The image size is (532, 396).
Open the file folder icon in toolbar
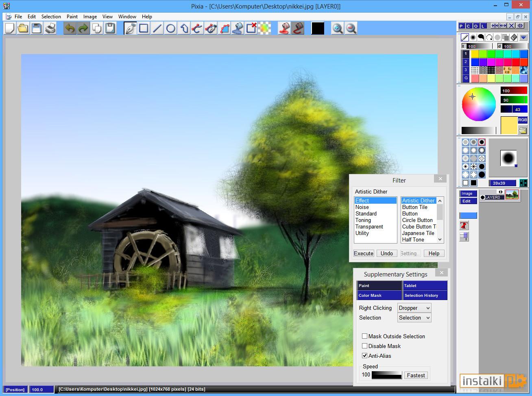click(x=23, y=28)
